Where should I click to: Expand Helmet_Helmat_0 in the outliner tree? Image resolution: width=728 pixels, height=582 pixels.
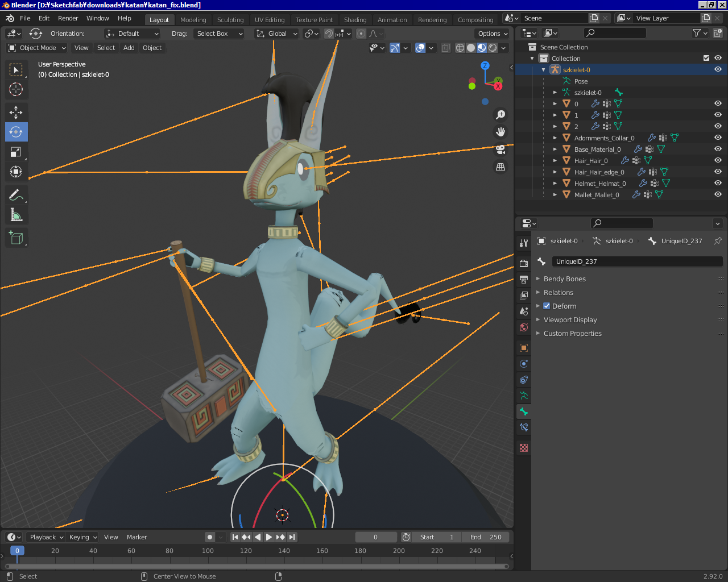[x=555, y=183]
